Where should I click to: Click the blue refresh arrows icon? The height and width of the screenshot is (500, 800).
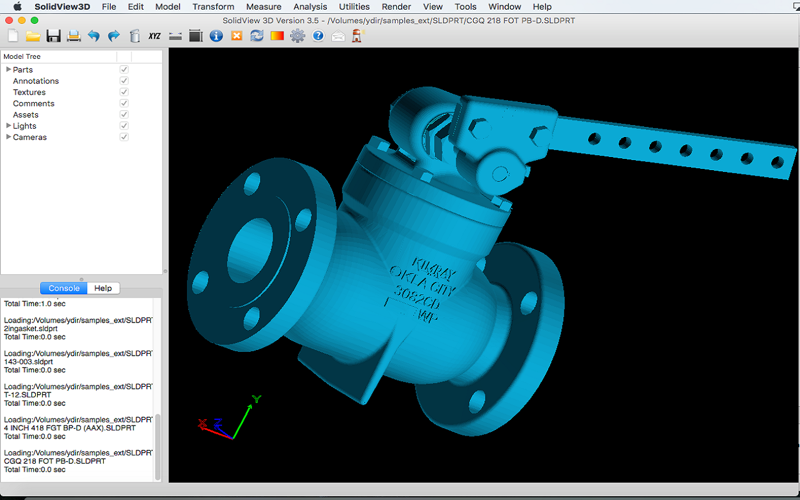tap(257, 36)
